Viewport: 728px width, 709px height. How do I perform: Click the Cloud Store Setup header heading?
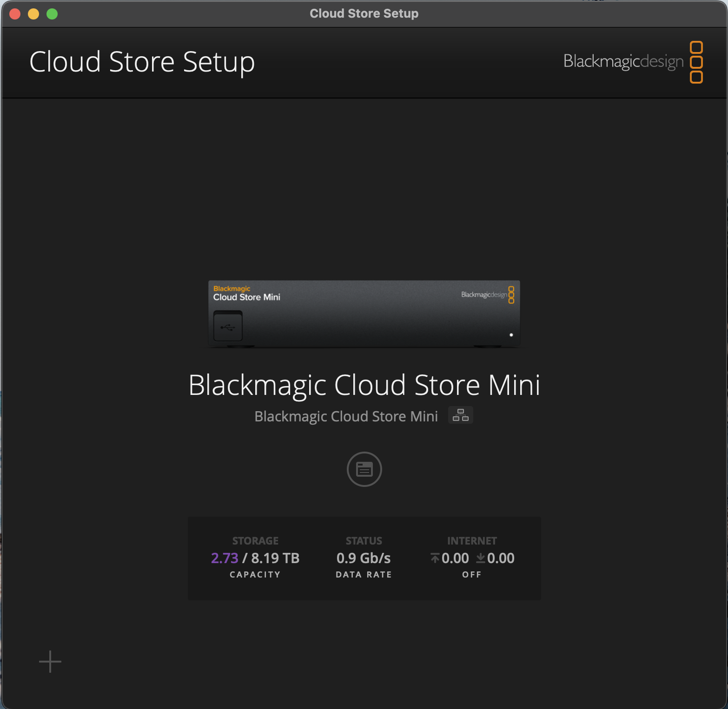click(x=142, y=62)
